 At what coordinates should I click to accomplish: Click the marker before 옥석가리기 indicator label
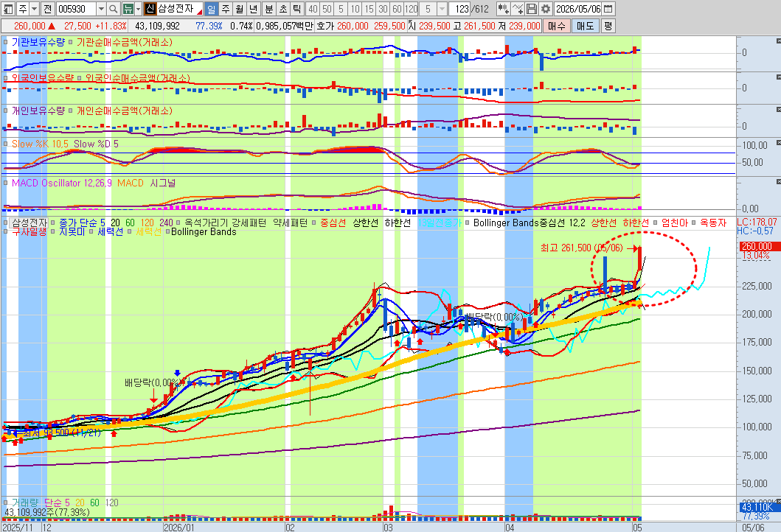click(x=178, y=223)
